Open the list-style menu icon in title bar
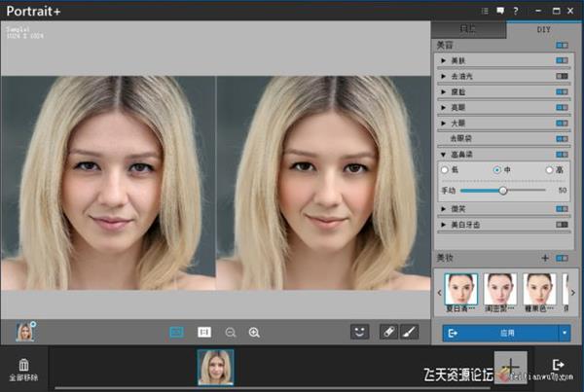584x392 pixels. click(485, 11)
